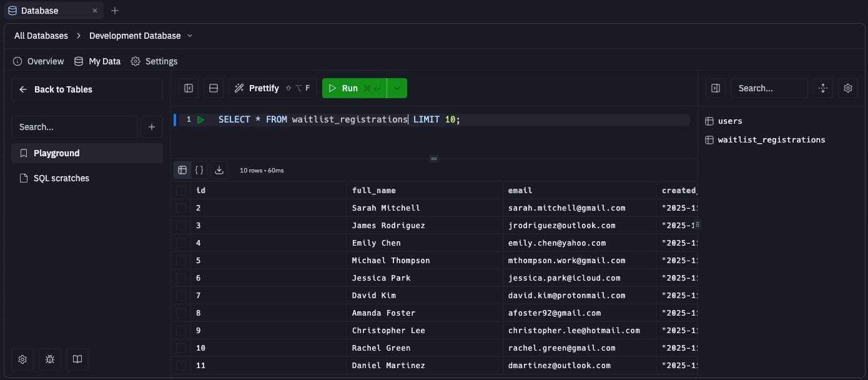This screenshot has width=868, height=380.
Task: Open the Run button options dropdown
Action: (397, 88)
